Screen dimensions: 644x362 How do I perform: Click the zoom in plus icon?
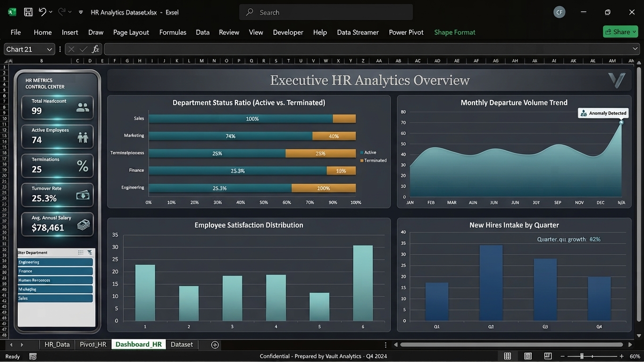click(621, 356)
